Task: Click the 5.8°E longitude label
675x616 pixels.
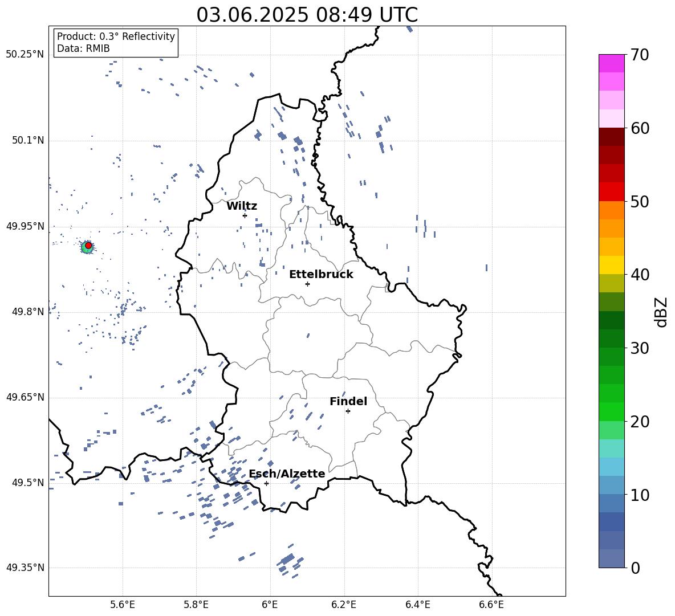Action: (196, 605)
